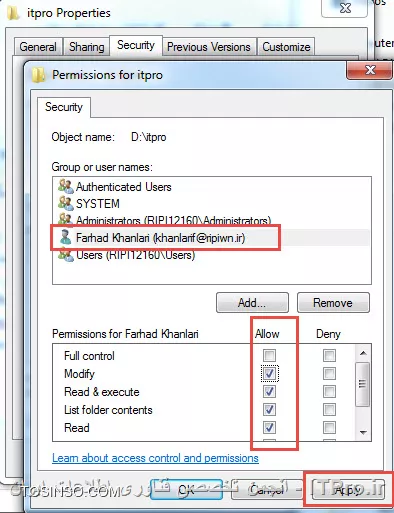Click the Administrators group icon in list

coord(66,219)
